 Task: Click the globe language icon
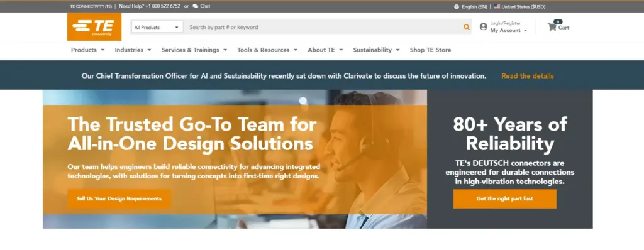coord(457,6)
